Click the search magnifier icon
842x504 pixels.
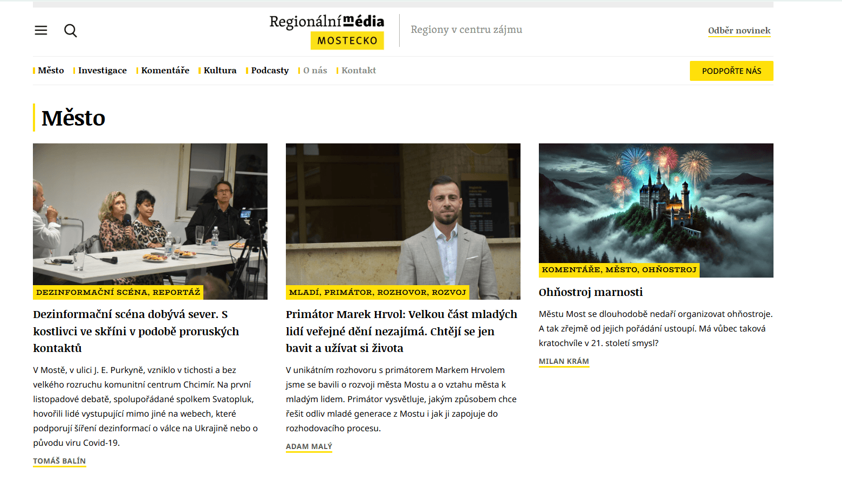click(x=70, y=31)
